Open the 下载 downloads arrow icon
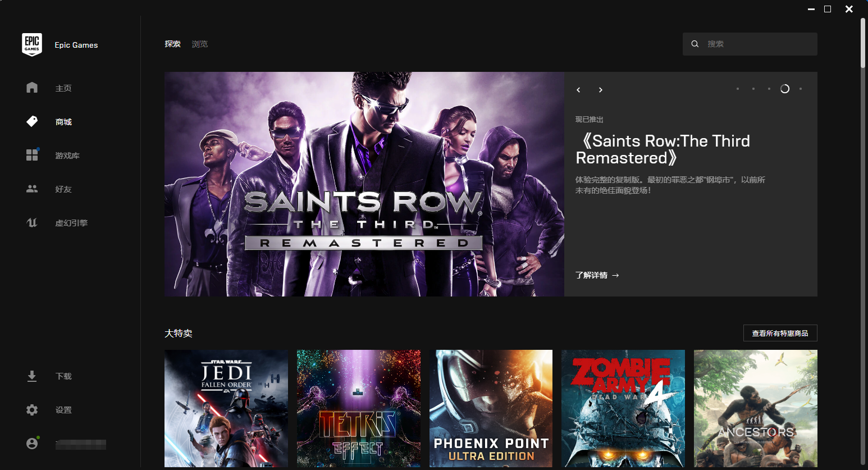This screenshot has width=868, height=470. tap(32, 376)
